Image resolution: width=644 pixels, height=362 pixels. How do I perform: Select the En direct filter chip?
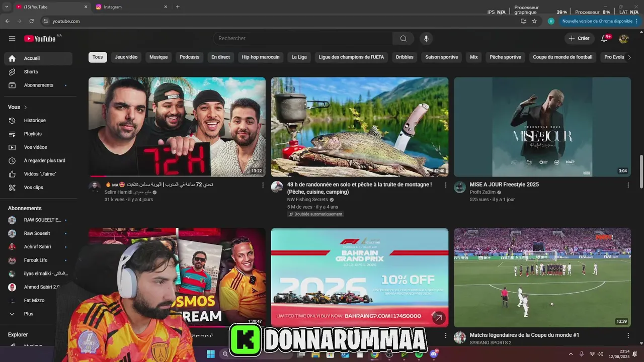[x=220, y=57]
